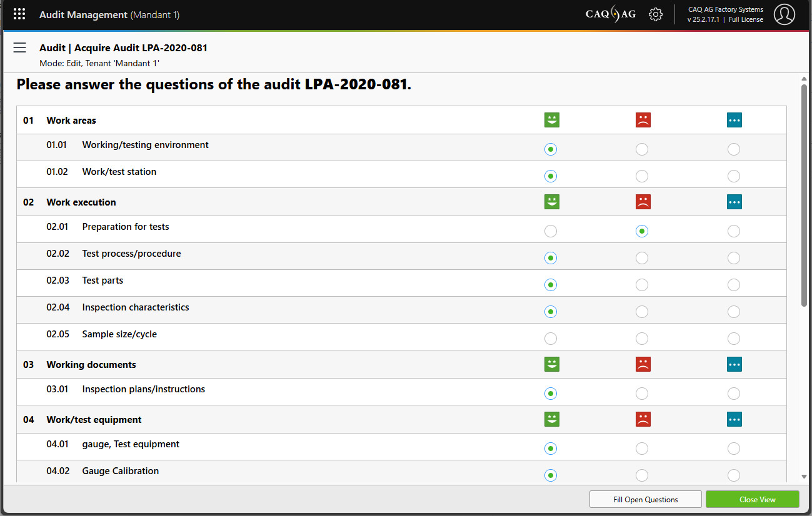Open the hamburger navigation menu
This screenshot has width=812, height=516.
pos(20,48)
